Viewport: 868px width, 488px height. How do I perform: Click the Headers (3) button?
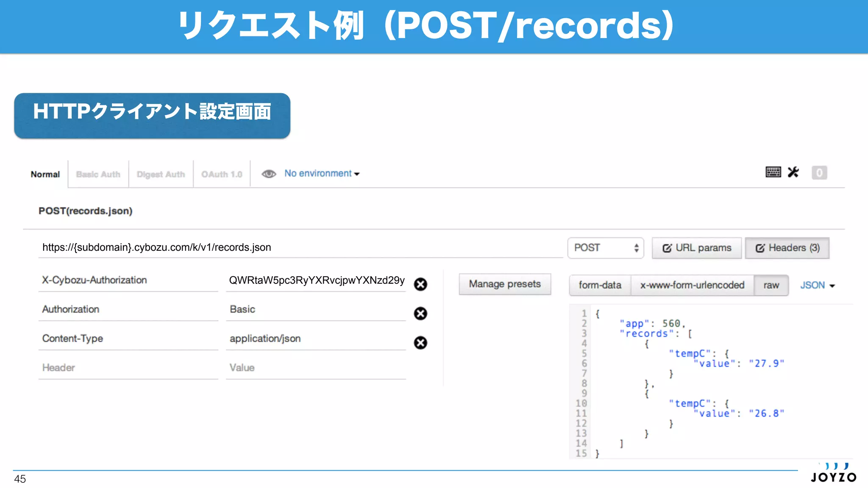787,248
